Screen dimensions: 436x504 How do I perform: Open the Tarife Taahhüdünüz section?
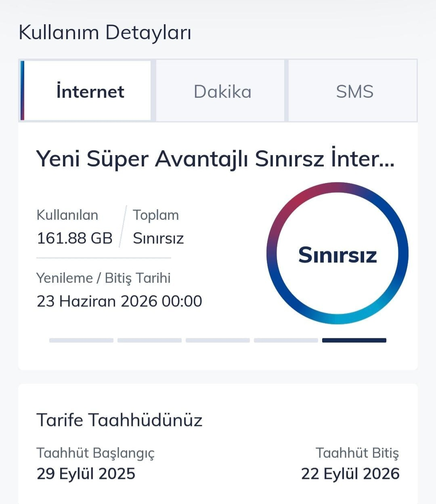pos(119,420)
